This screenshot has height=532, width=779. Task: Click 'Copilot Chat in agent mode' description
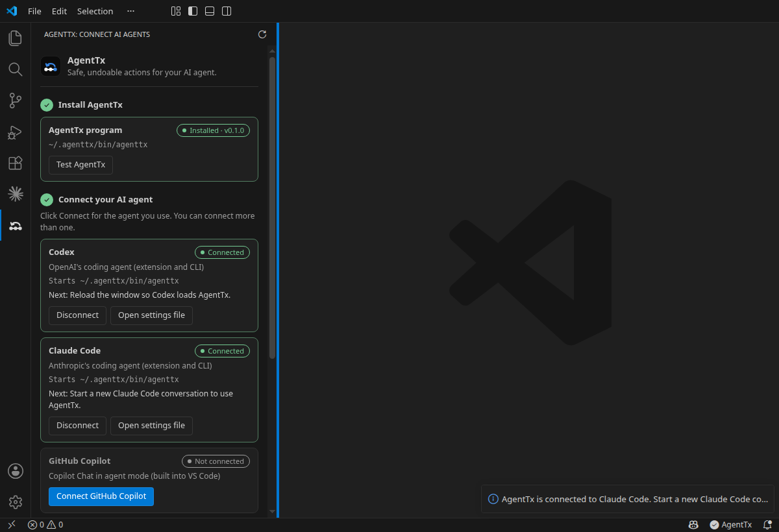pyautogui.click(x=134, y=476)
